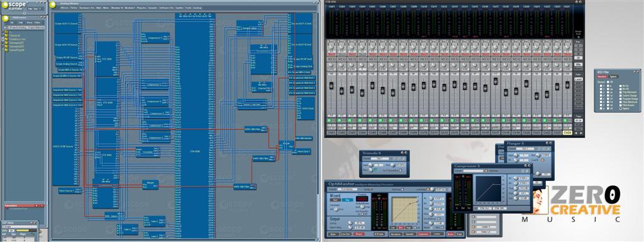Select the Scope ADAT B Source module

68,45
